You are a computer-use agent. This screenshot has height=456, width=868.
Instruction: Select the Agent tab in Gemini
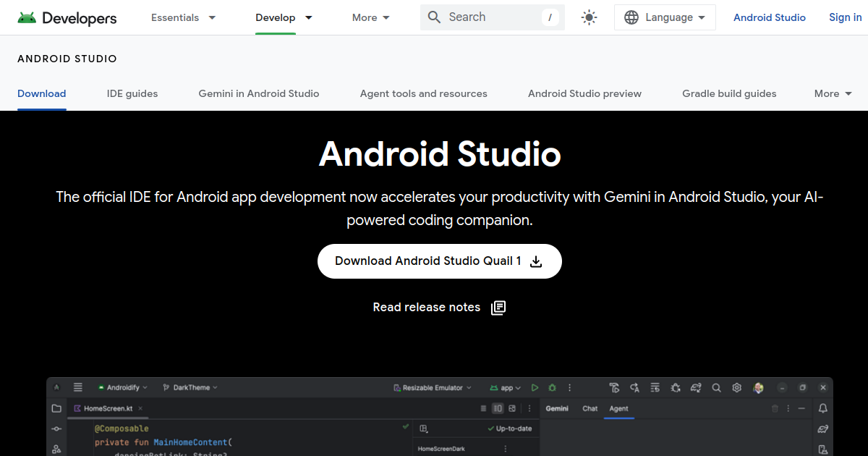618,408
